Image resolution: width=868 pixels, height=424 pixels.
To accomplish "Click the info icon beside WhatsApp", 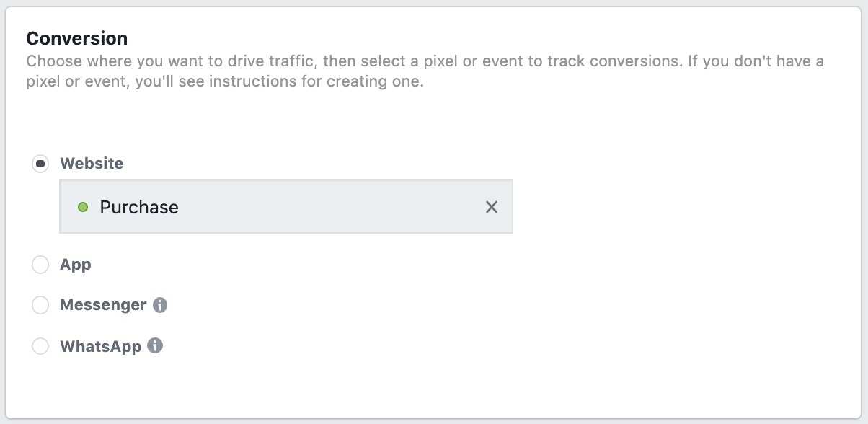I will tap(155, 345).
